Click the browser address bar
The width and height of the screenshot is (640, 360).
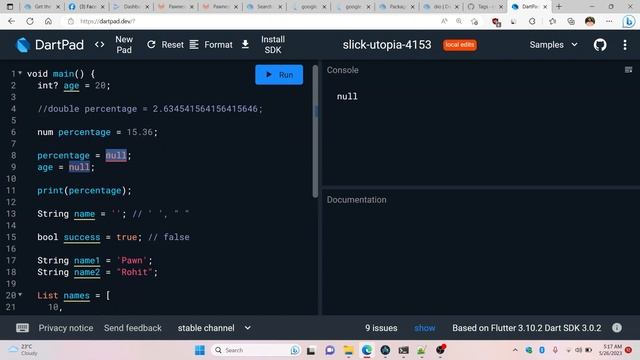pos(253,21)
